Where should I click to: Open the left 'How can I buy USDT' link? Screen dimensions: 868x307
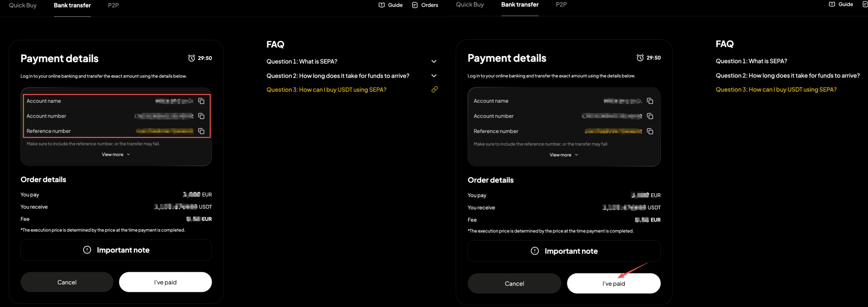tap(326, 90)
